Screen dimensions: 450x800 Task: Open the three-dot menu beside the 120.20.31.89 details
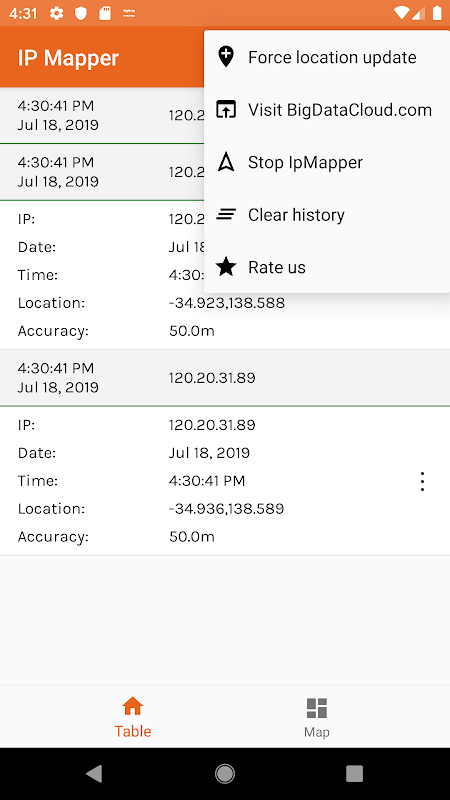click(422, 481)
